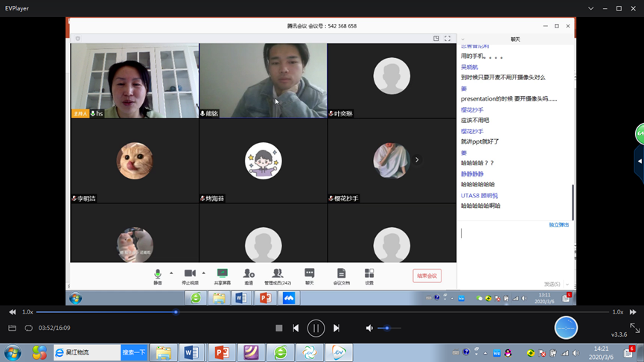Viewport: 644px width, 362px height.
Task: Pause the video with the center pause button
Action: (316, 328)
